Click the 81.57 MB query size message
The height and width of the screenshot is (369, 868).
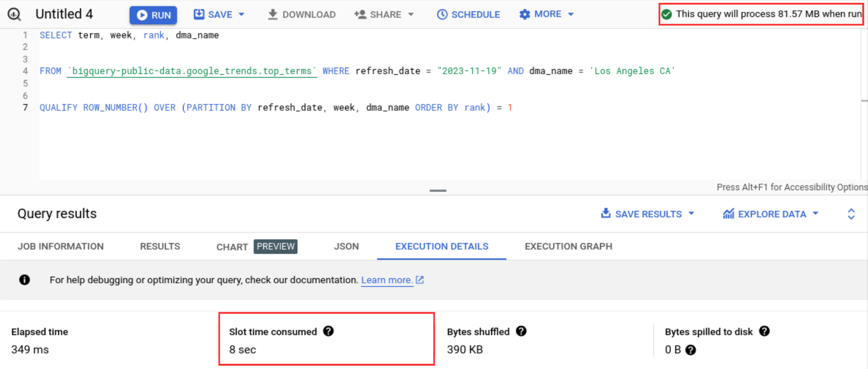point(769,14)
